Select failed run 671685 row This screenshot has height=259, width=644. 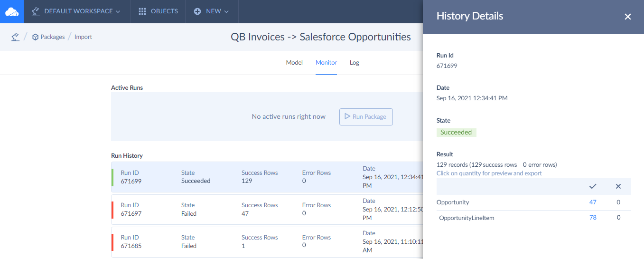coord(267,242)
